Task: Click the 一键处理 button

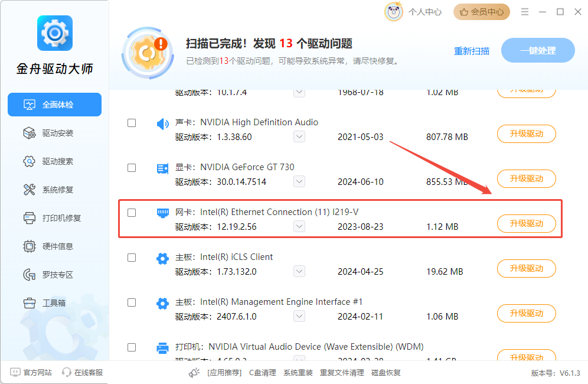Action: click(x=538, y=51)
